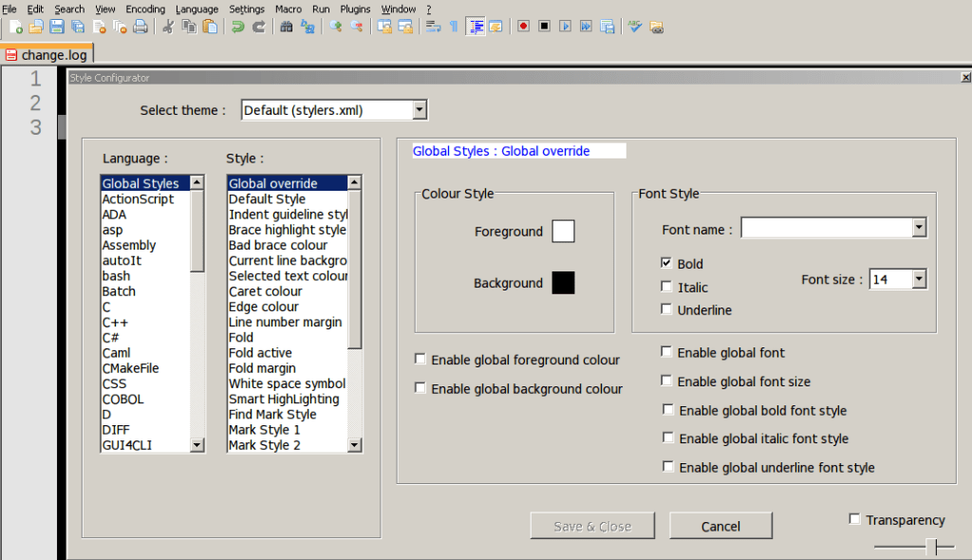
Task: Open the Select theme dropdown
Action: pos(421,109)
